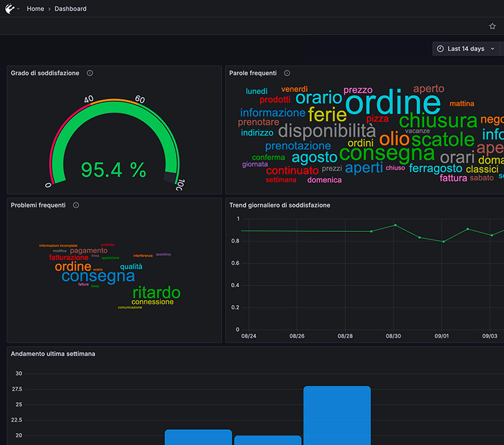This screenshot has width=504, height=445.
Task: Select the word 'ferragosto' in Parole frequenti cloud
Action: (435, 168)
